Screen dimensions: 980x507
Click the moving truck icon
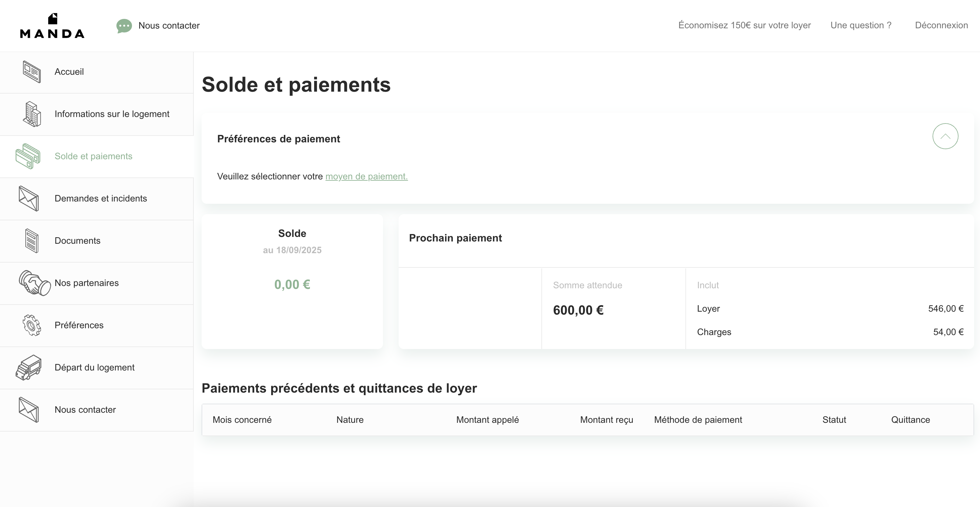(29, 368)
